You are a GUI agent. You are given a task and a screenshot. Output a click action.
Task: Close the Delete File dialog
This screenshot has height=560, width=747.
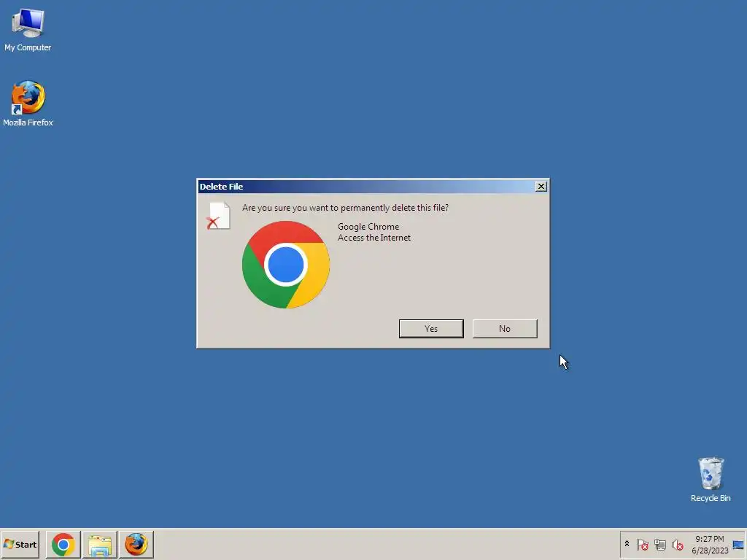[x=541, y=187]
